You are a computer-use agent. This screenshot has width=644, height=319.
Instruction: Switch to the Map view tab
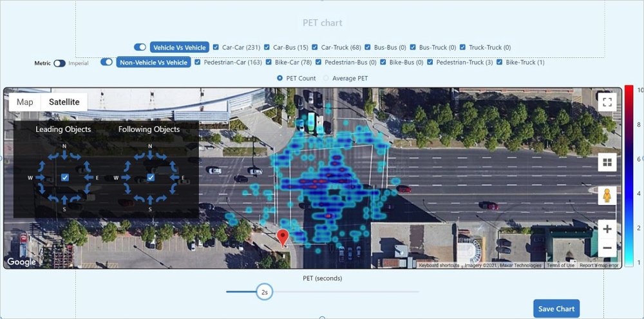tap(24, 102)
